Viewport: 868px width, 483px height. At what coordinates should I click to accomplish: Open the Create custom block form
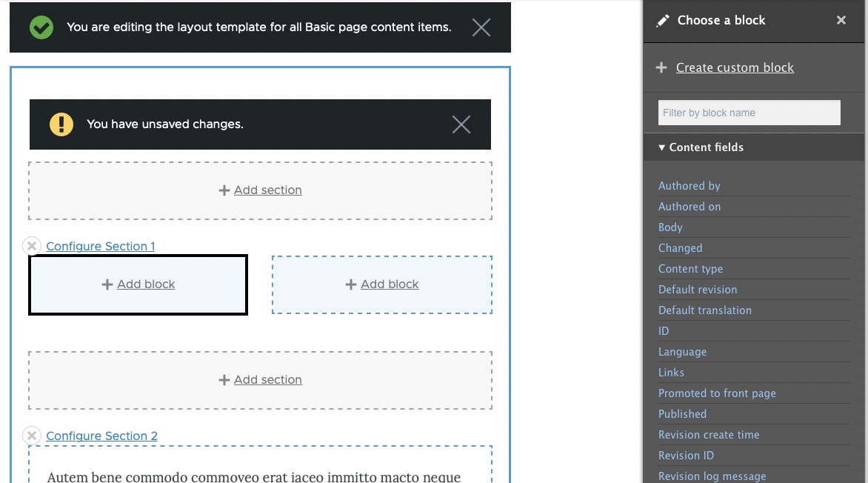click(735, 67)
